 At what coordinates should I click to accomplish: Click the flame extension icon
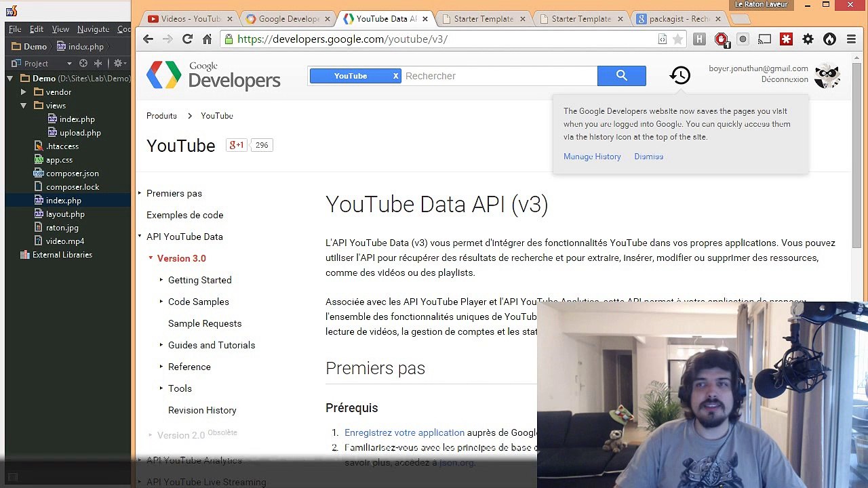pyautogui.click(x=829, y=39)
